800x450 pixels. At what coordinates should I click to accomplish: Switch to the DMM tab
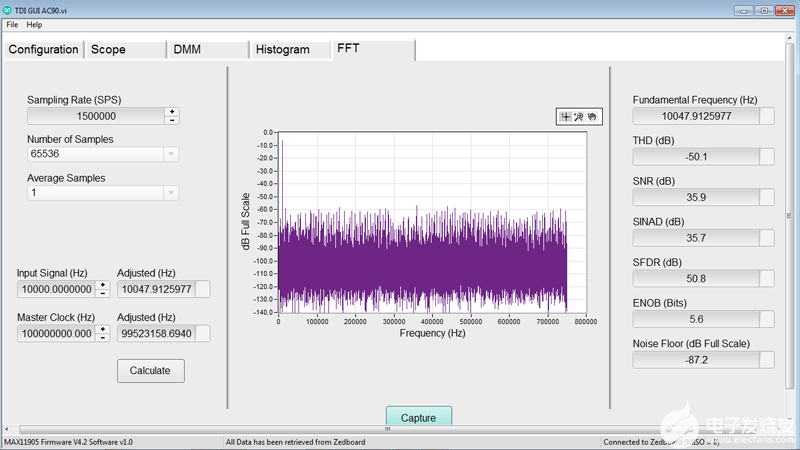208,49
